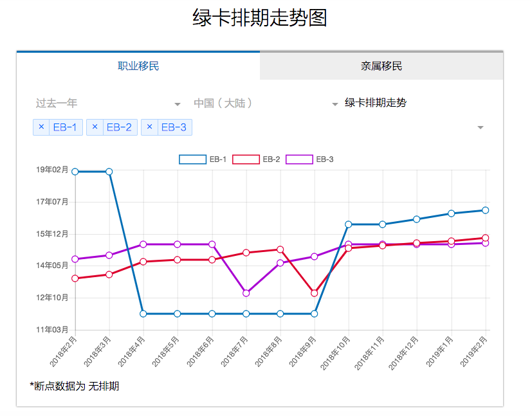Click EB-1 data point at 2019年2月
The width and height of the screenshot is (532, 416).
pos(485,210)
